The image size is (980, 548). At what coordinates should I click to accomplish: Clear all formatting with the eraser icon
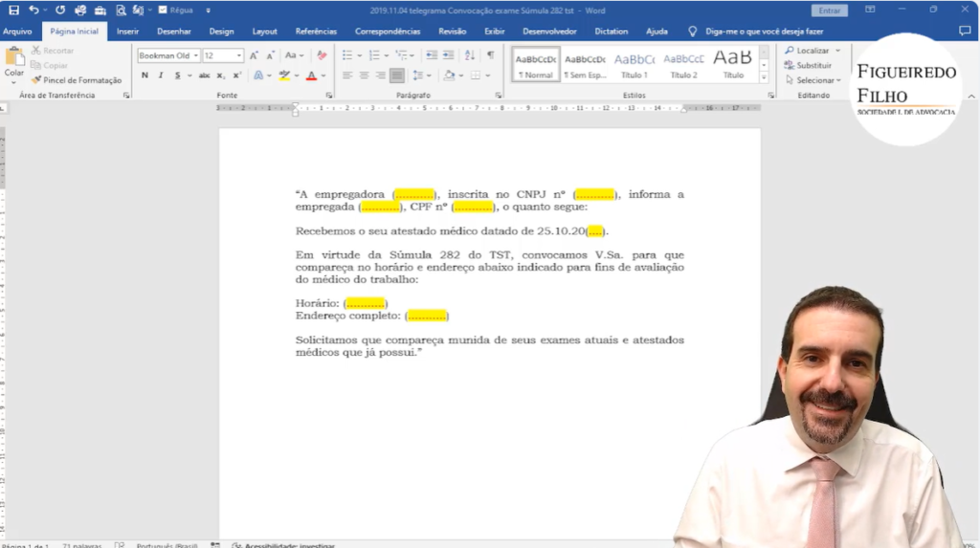coord(322,55)
